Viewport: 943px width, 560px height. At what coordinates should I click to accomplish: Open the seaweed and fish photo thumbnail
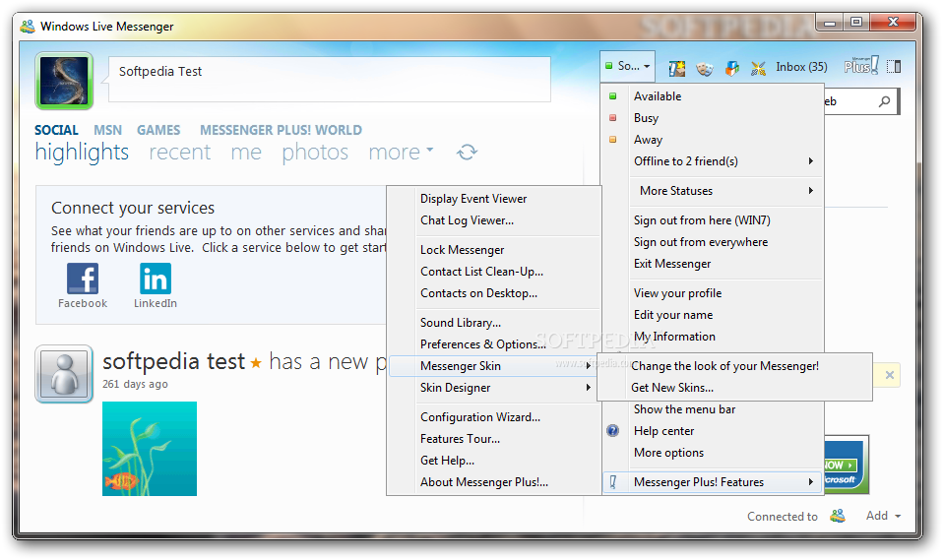150,449
